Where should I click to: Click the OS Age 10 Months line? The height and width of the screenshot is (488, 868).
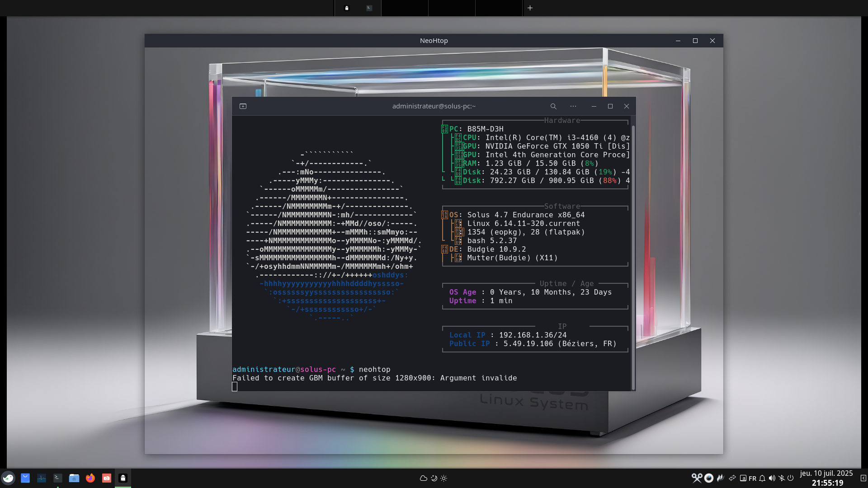pos(531,292)
